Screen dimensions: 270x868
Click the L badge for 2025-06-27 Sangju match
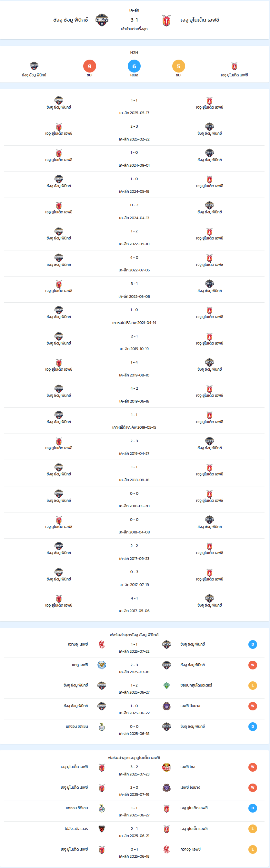coord(253,686)
